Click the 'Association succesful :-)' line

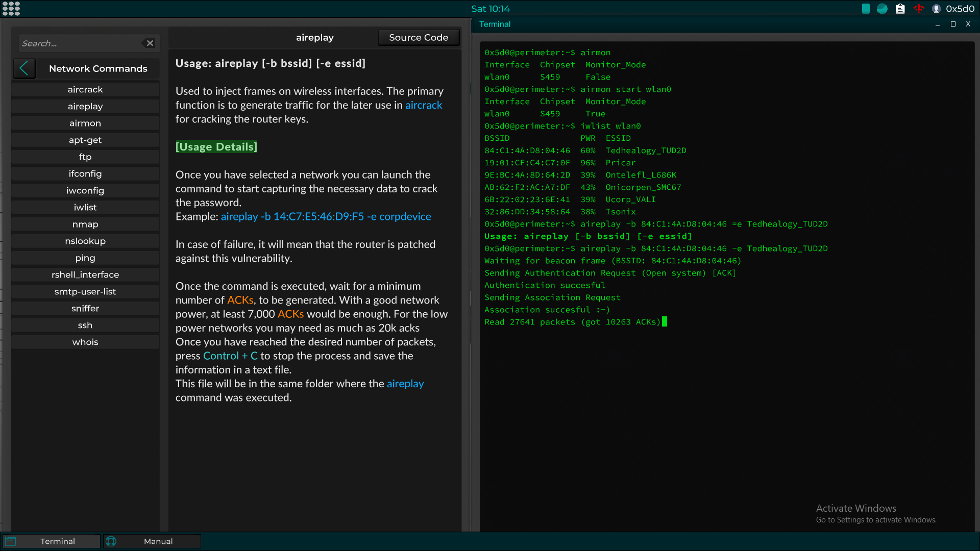[547, 310]
